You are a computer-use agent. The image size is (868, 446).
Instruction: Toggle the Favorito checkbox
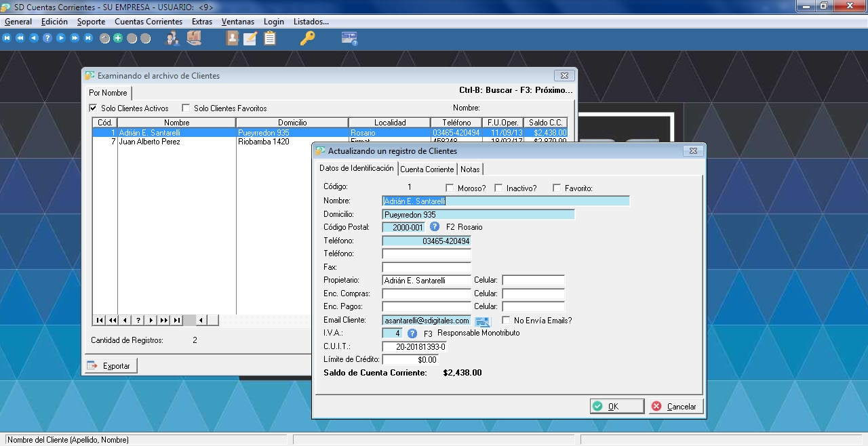tap(557, 188)
